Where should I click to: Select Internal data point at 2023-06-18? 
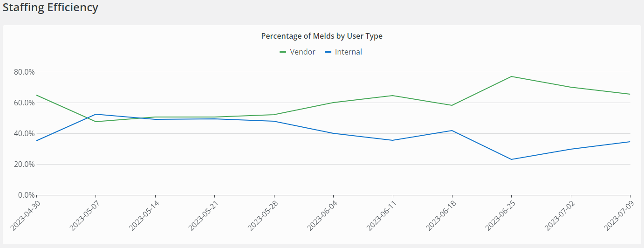click(x=452, y=131)
